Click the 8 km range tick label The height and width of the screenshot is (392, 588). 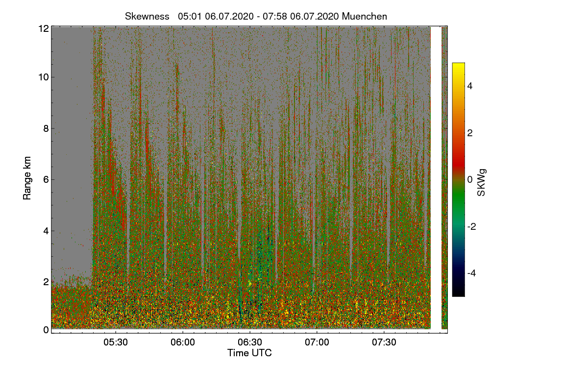tap(46, 128)
